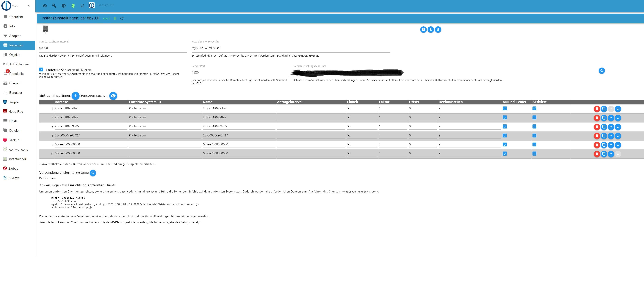Toggle Null bei Fehler for row 1
Image resolution: width=644 pixels, height=290 pixels.
pos(505,109)
